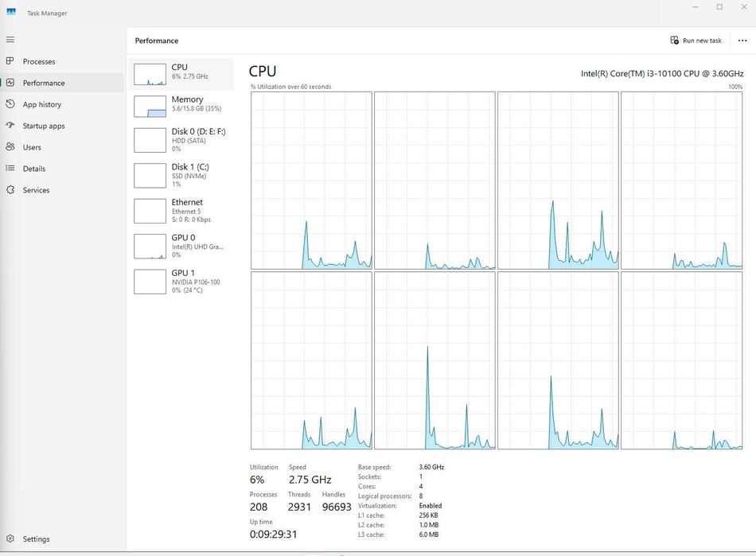Click the Details list icon
Screen dimensions: 756x556
[10, 168]
